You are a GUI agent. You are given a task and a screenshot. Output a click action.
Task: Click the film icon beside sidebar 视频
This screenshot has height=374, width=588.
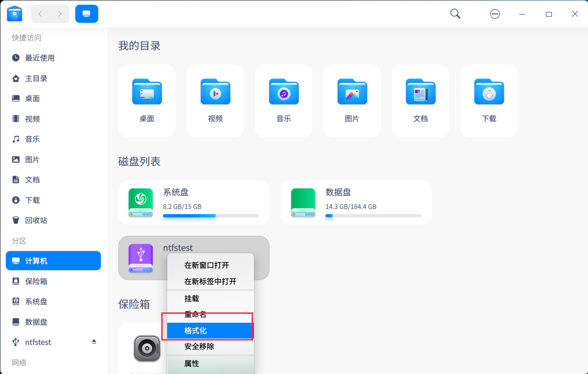pyautogui.click(x=16, y=119)
